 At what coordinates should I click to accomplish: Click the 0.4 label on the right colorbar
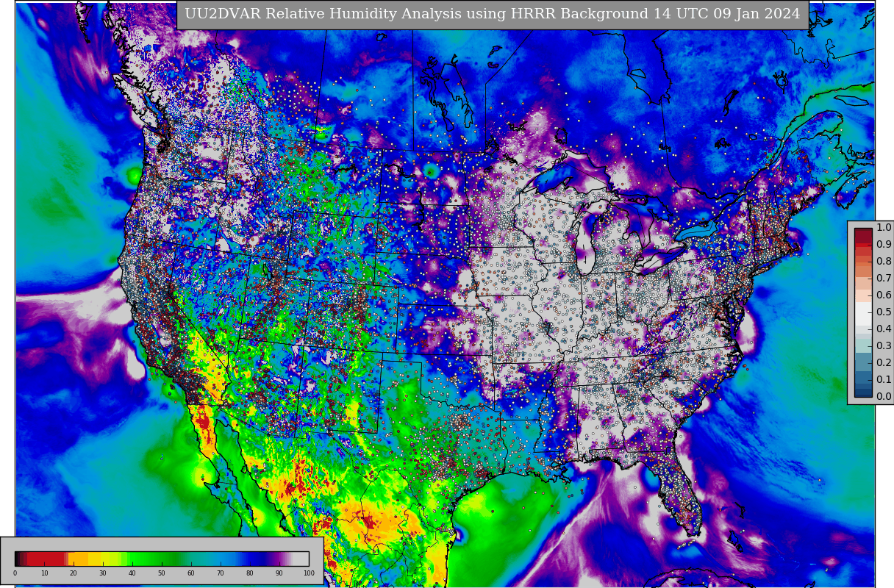coord(884,329)
